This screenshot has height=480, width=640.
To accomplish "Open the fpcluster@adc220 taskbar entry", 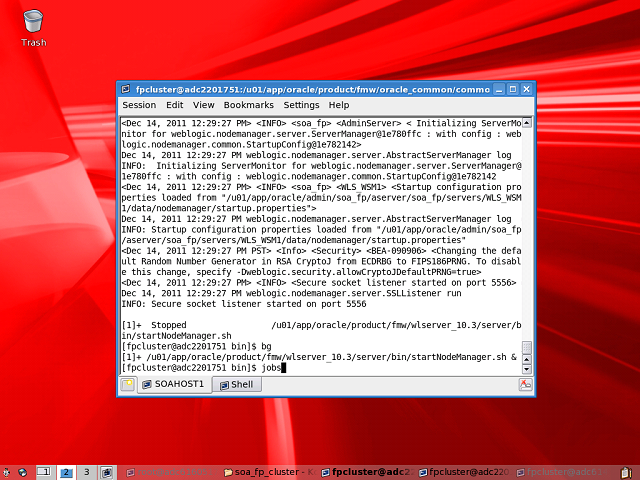I will 464,472.
